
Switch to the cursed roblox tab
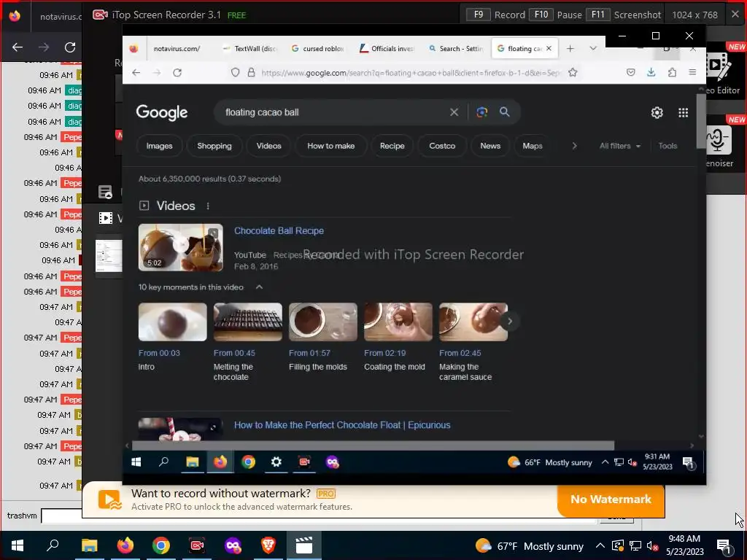[318, 49]
